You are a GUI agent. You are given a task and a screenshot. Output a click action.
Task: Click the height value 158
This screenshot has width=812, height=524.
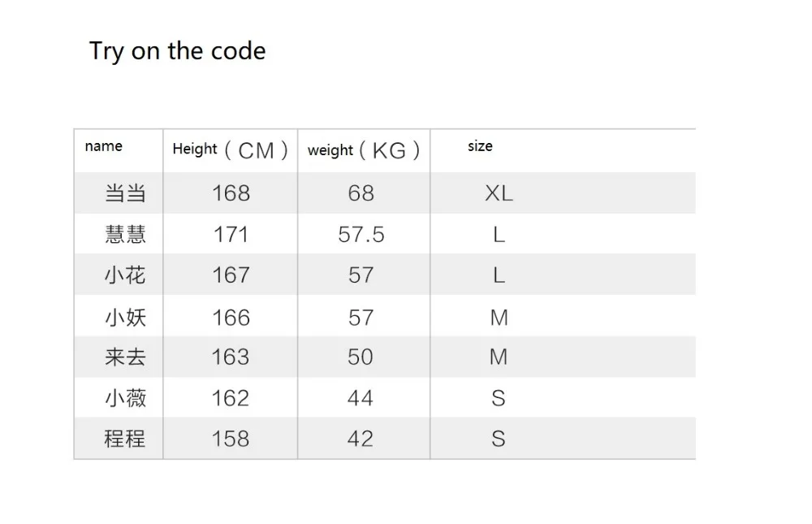coord(231,439)
